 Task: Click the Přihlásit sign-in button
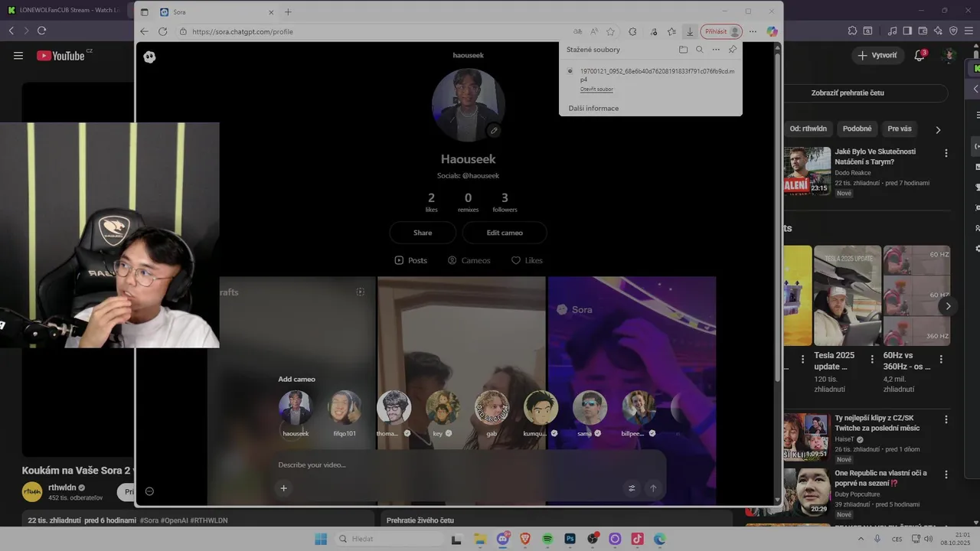[722, 31]
